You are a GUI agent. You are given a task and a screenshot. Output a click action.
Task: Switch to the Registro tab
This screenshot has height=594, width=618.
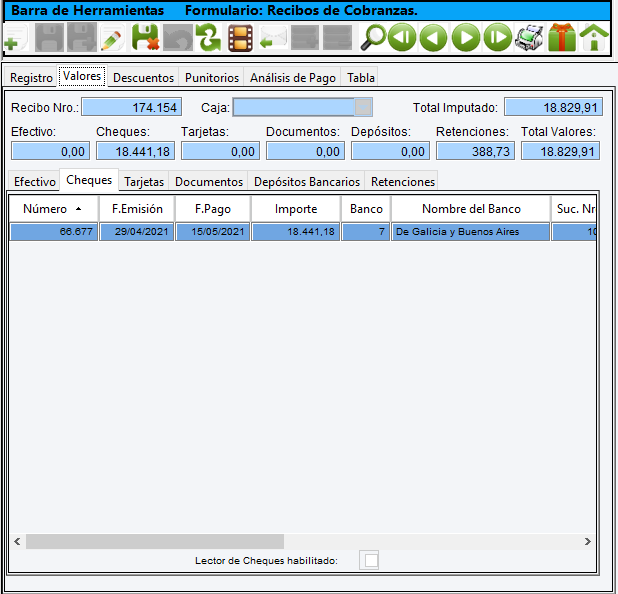click(31, 78)
